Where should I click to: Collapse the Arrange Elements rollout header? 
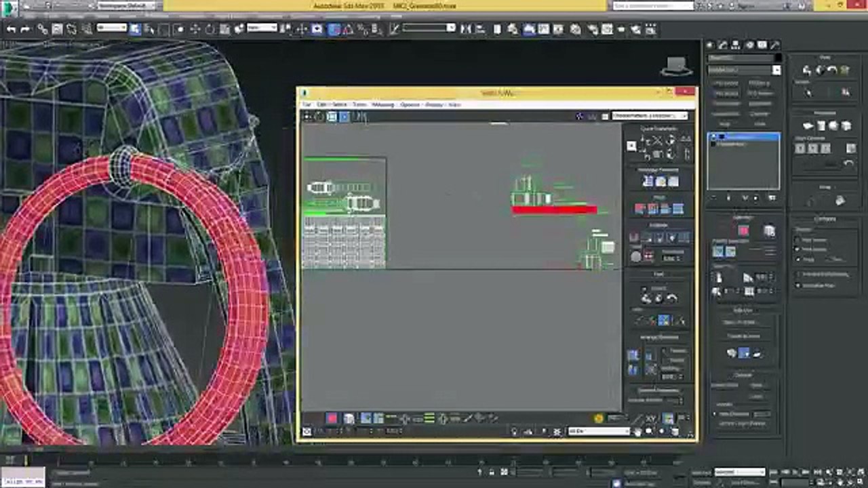tap(659, 337)
